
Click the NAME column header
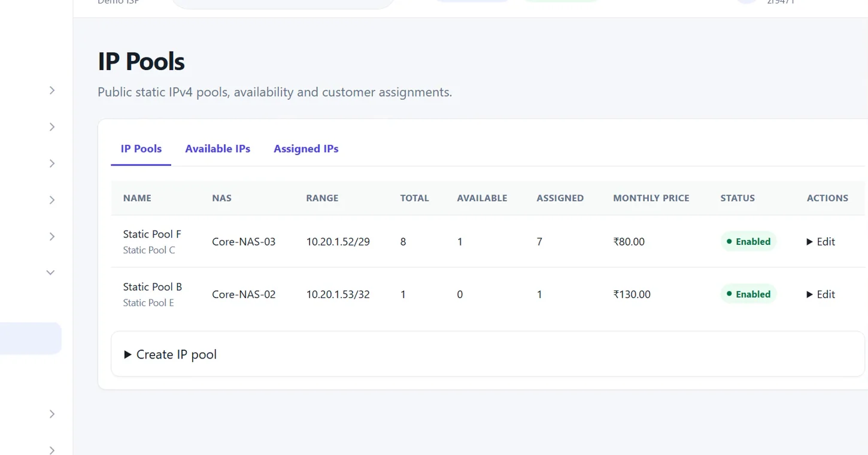click(137, 198)
